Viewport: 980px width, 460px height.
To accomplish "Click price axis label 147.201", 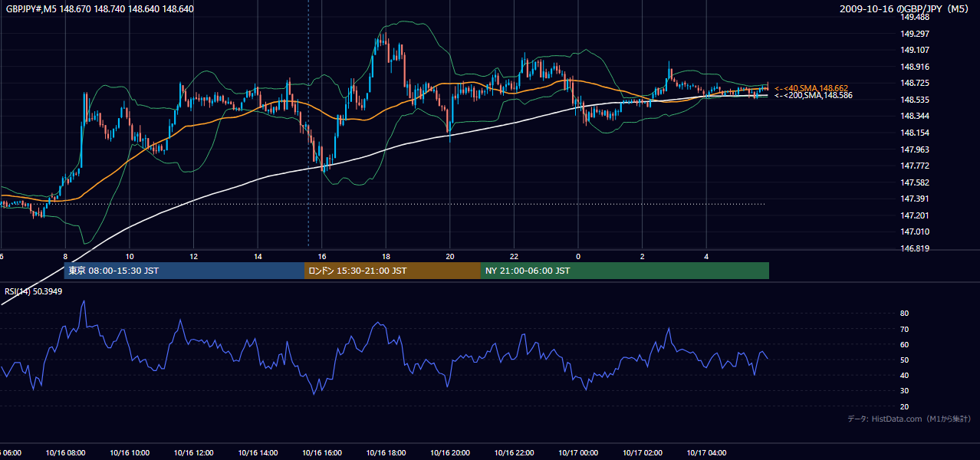I will click(915, 215).
